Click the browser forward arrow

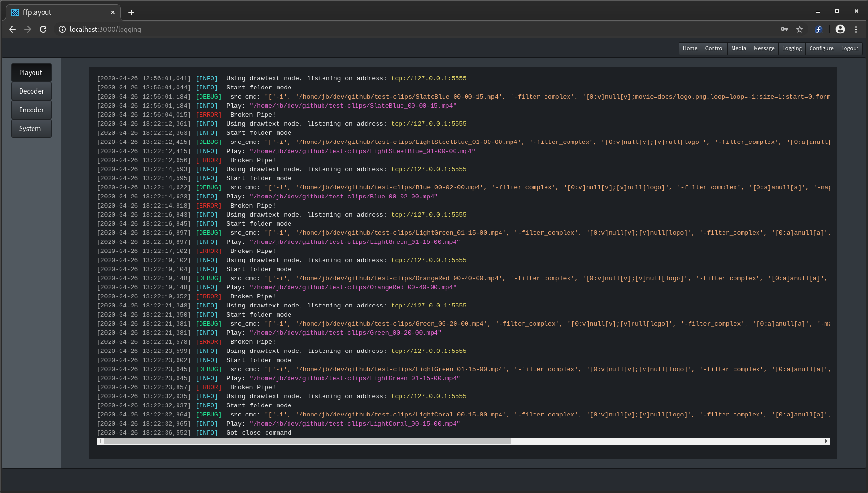(28, 29)
